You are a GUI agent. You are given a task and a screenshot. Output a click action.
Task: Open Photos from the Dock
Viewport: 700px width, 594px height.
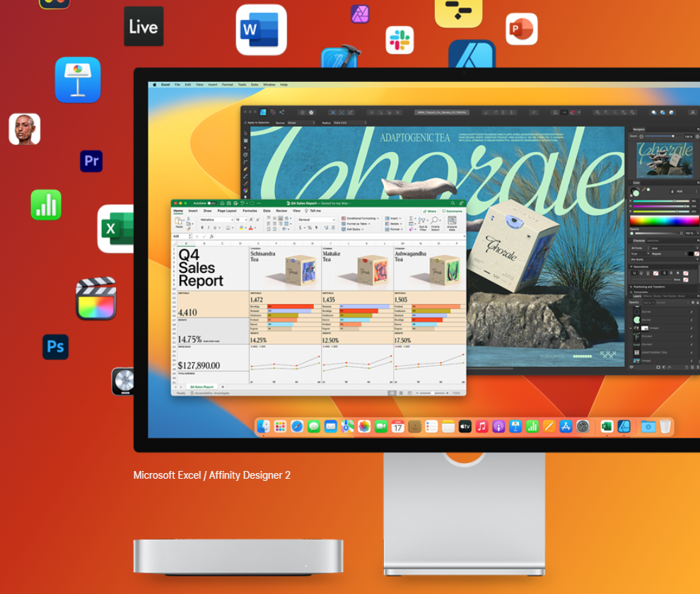click(x=364, y=427)
